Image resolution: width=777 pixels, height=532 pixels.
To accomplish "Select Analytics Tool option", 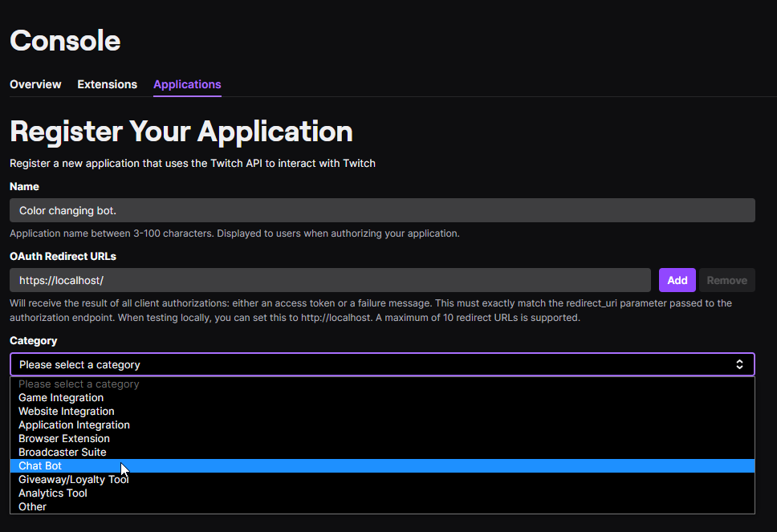I will click(x=382, y=493).
